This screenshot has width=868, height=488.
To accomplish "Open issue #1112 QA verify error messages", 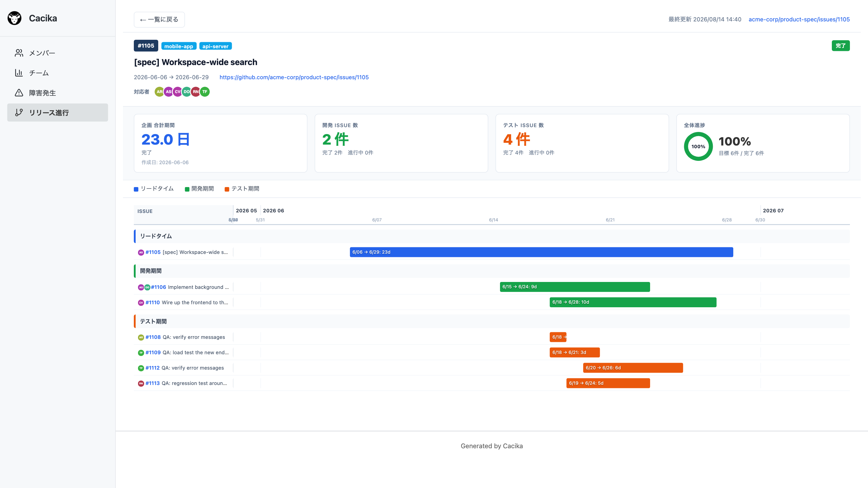I will click(x=153, y=368).
